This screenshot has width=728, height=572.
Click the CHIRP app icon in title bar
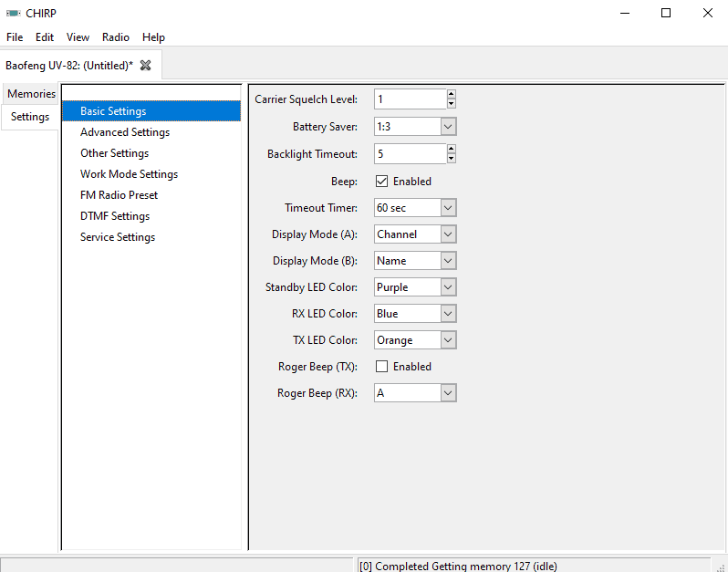coord(13,13)
